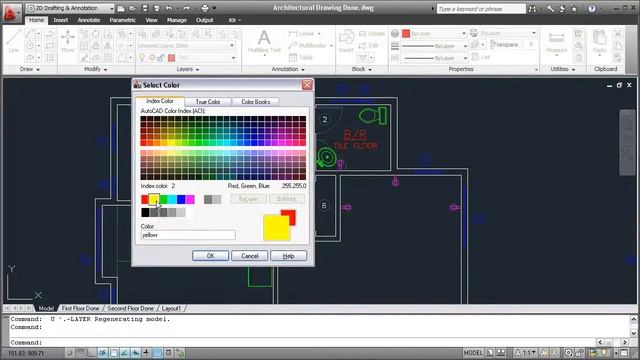640x360 pixels.
Task: Select the Line tool in Draw panel
Action: [13, 41]
